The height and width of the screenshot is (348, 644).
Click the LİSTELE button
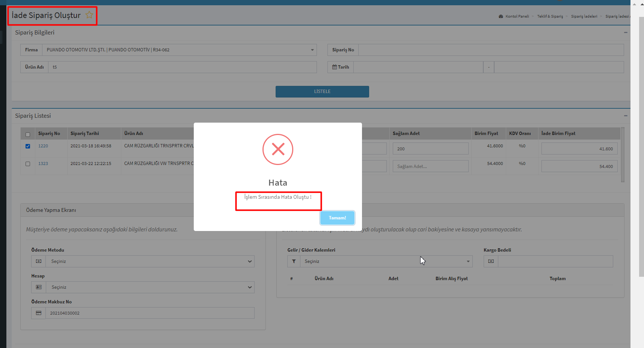click(x=322, y=91)
